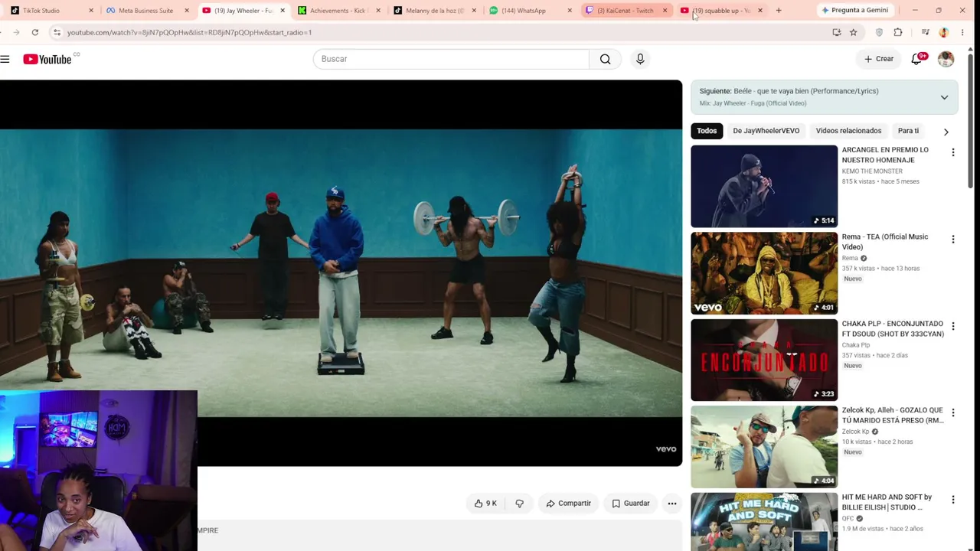Click the title CHAKA PLP - ENCONJUNTADO FT DSOUD

893,329
